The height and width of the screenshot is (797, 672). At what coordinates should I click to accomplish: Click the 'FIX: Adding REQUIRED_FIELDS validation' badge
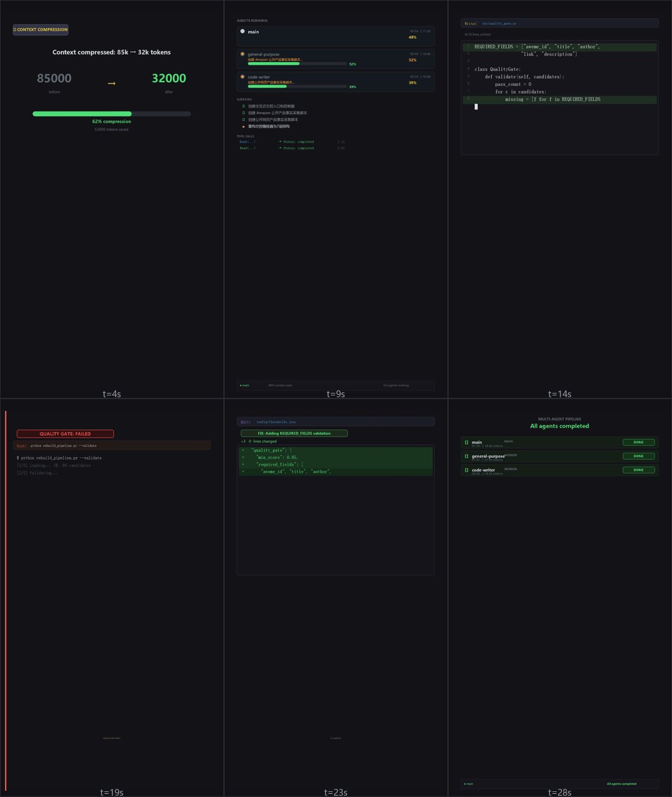pyautogui.click(x=294, y=433)
